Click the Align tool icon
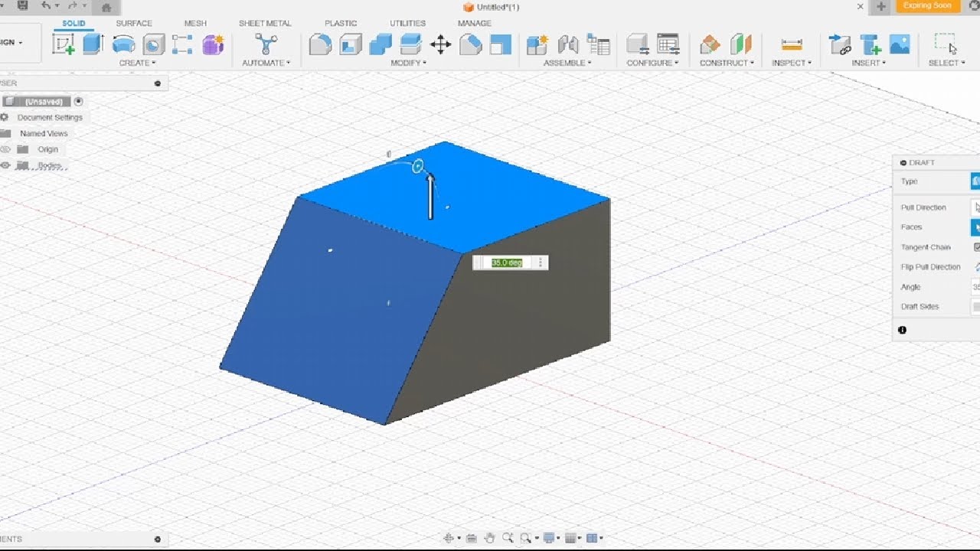This screenshot has height=551, width=980. point(501,44)
